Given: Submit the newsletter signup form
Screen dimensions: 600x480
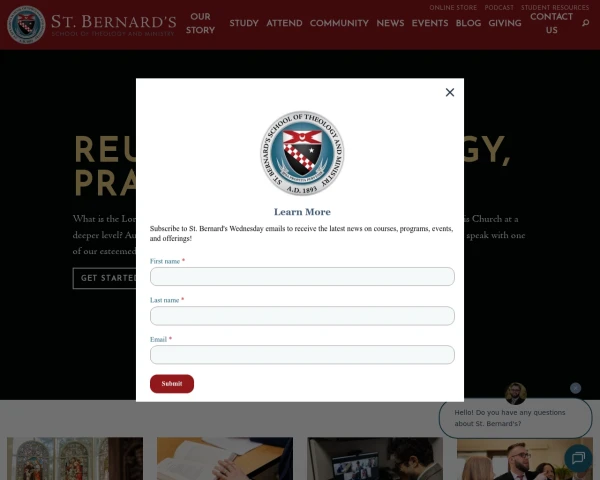Looking at the screenshot, I should click(172, 384).
